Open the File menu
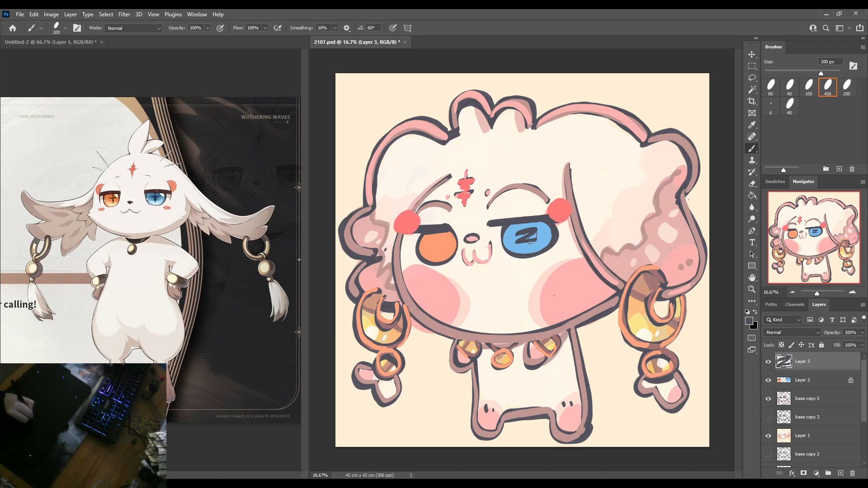The width and height of the screenshot is (868, 488). point(20,14)
